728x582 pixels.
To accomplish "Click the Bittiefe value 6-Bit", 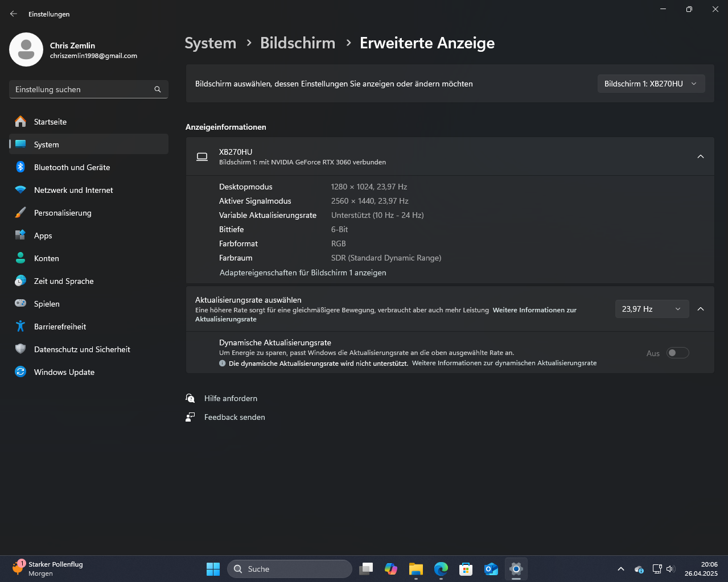I will (x=339, y=229).
